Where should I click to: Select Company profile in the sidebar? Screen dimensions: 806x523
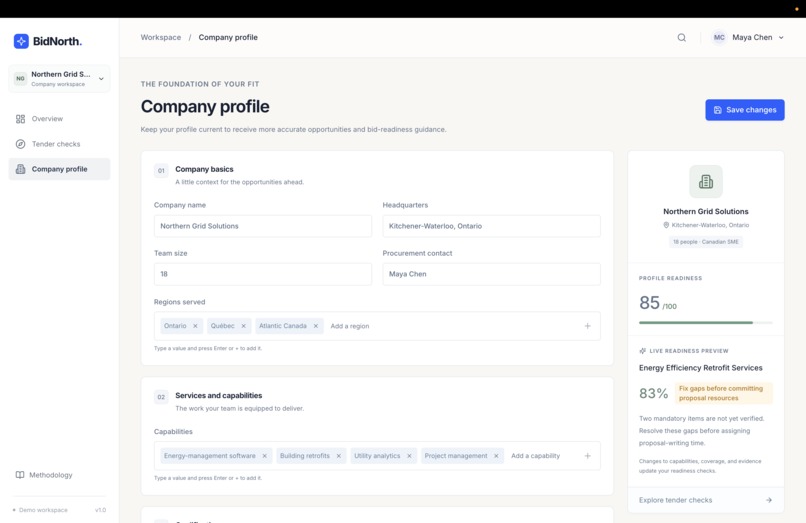click(59, 169)
